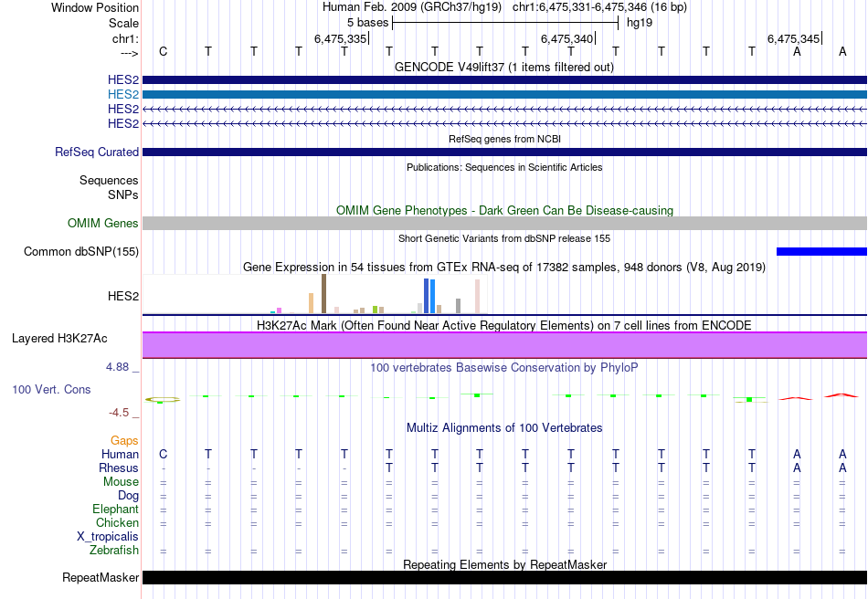Click Publications: Sequences in Scientific Articles title
The width and height of the screenshot is (868, 599).
504,168
